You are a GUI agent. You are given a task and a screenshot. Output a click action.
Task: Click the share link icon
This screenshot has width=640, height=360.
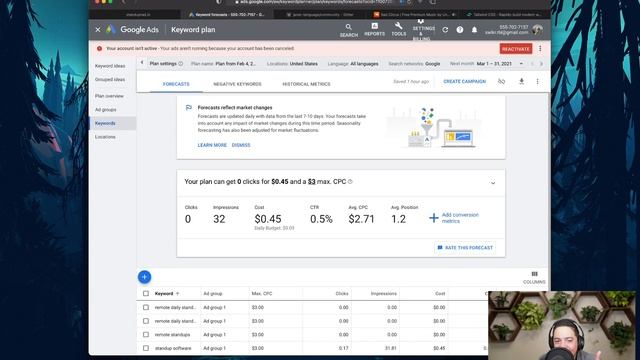(502, 81)
